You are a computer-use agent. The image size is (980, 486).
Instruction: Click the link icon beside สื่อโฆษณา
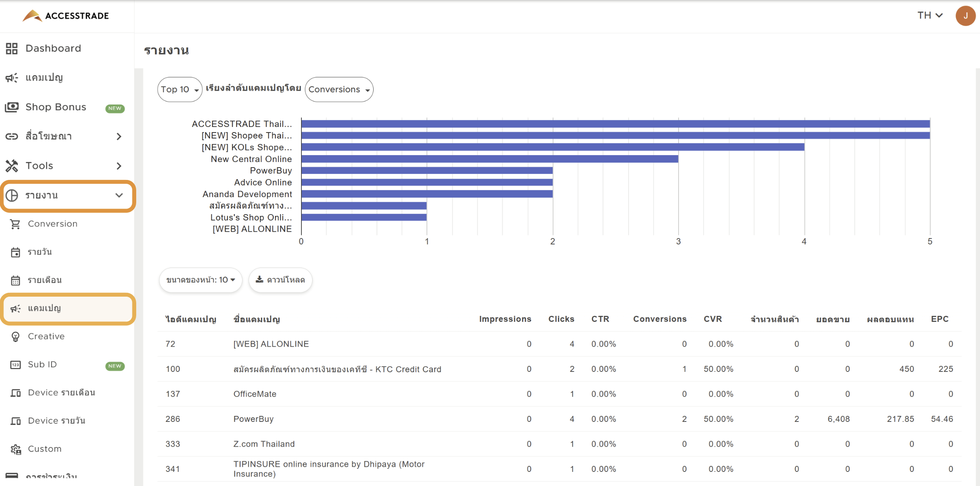pyautogui.click(x=12, y=136)
